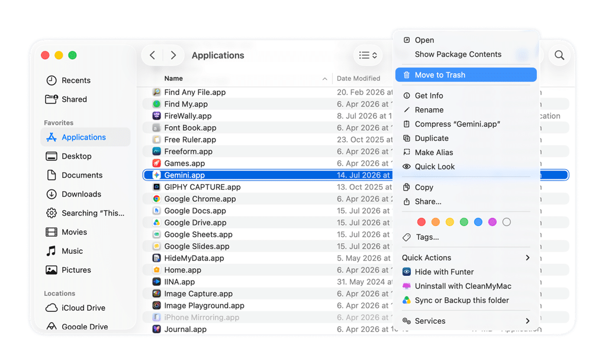
Task: Click the Freeform.app icon
Action: click(156, 151)
